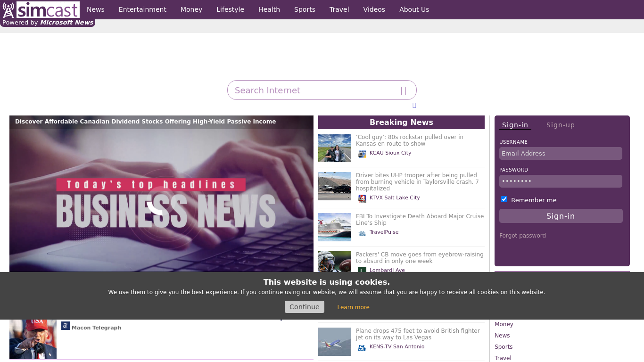Click the airplane story thumbnail
Image resolution: width=644 pixels, height=362 pixels.
[x=335, y=342]
